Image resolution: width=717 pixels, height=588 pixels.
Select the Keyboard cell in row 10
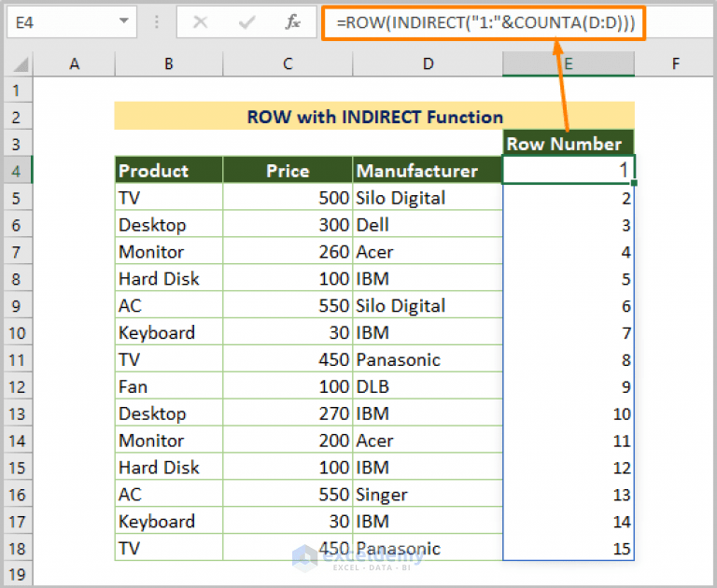click(x=169, y=333)
